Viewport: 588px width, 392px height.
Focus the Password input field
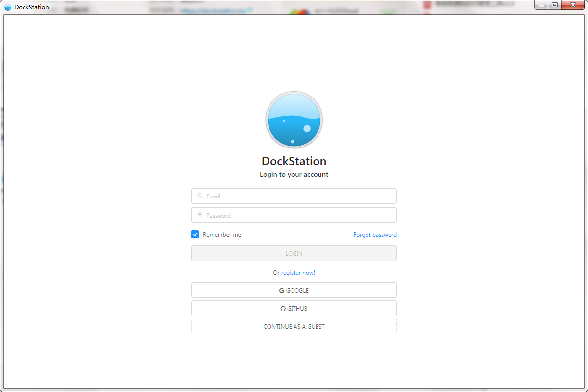coord(299,215)
